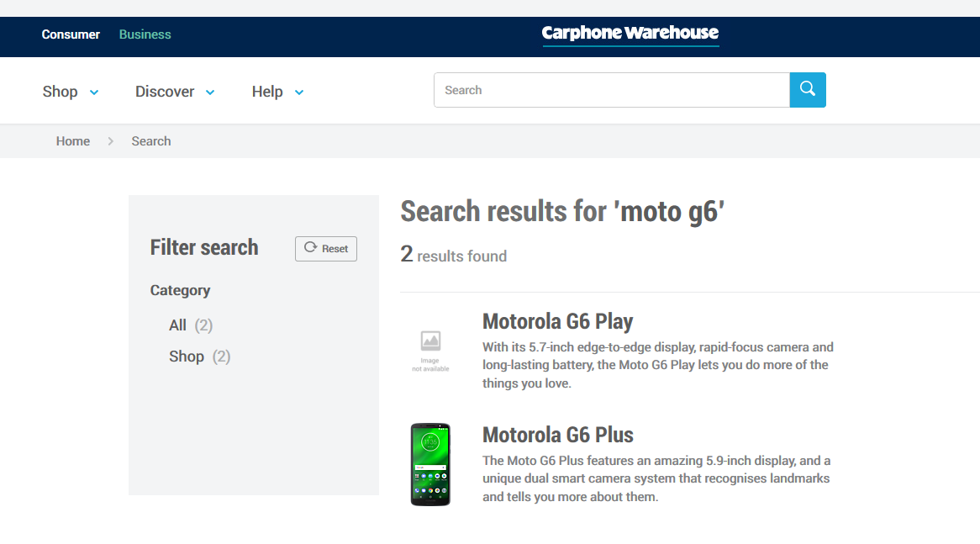Click the Carphone Warehouse logo
Screen dimensions: 980x544
click(x=630, y=34)
